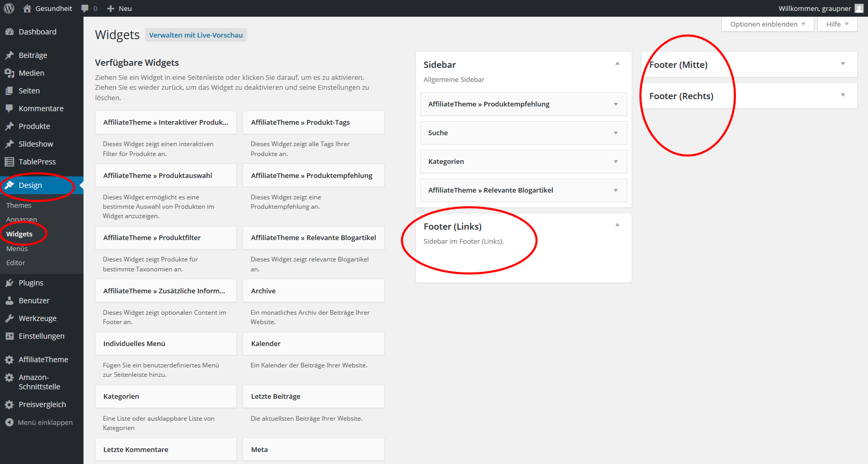868x464 pixels.
Task: Select the Kalender available widget
Action: click(x=313, y=343)
